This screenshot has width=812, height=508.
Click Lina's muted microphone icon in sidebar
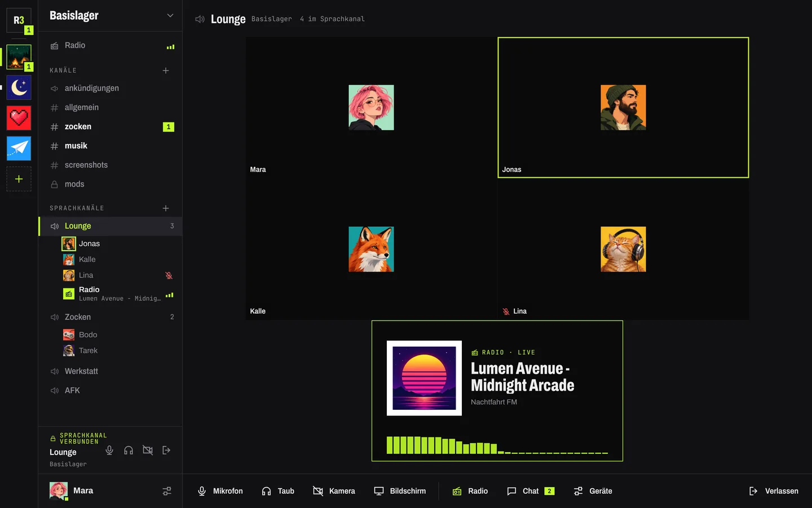(x=169, y=275)
